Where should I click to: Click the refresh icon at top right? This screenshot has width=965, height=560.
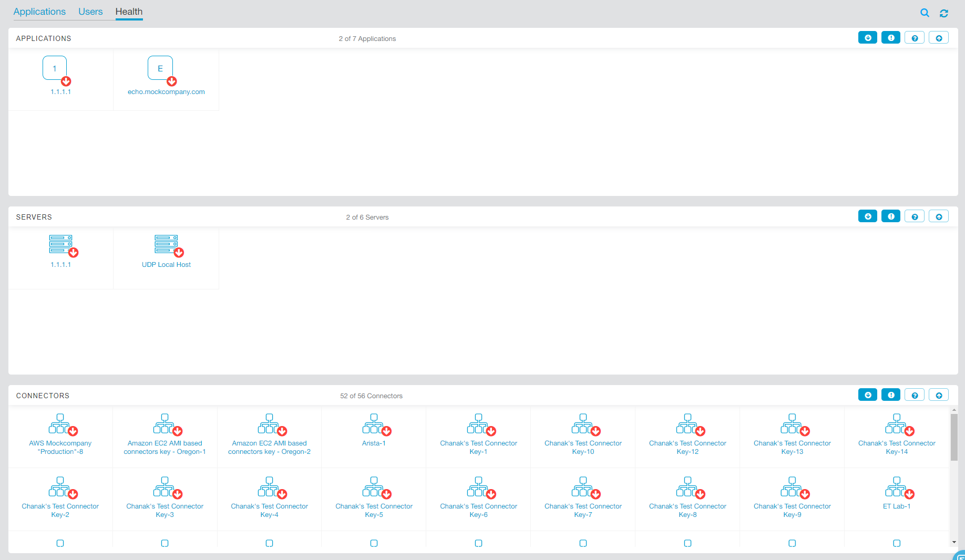click(x=944, y=13)
